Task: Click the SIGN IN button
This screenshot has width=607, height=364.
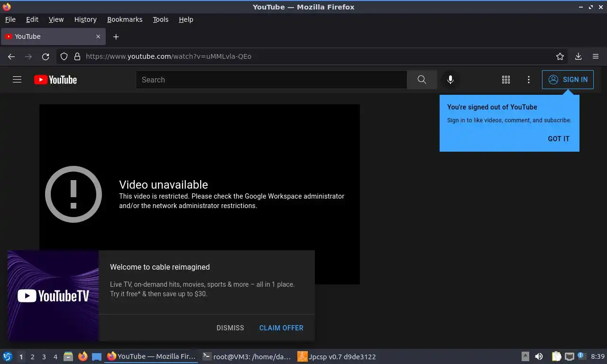Action: point(568,80)
